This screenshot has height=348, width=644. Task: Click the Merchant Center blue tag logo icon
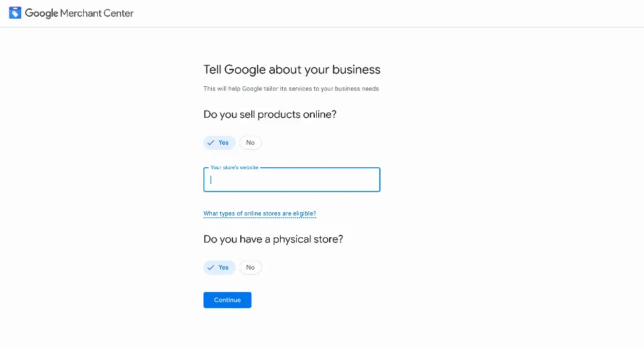point(15,13)
